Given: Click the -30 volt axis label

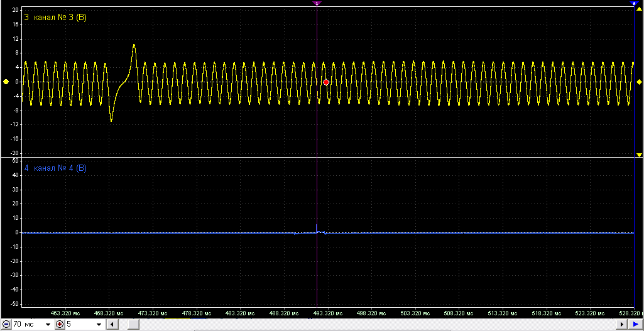Looking at the screenshot, I should 14,276.
